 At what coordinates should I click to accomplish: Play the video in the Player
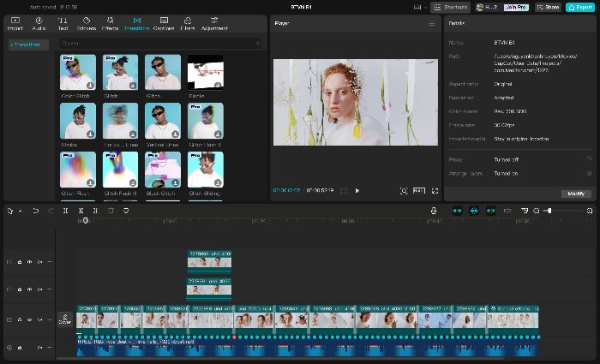click(357, 190)
